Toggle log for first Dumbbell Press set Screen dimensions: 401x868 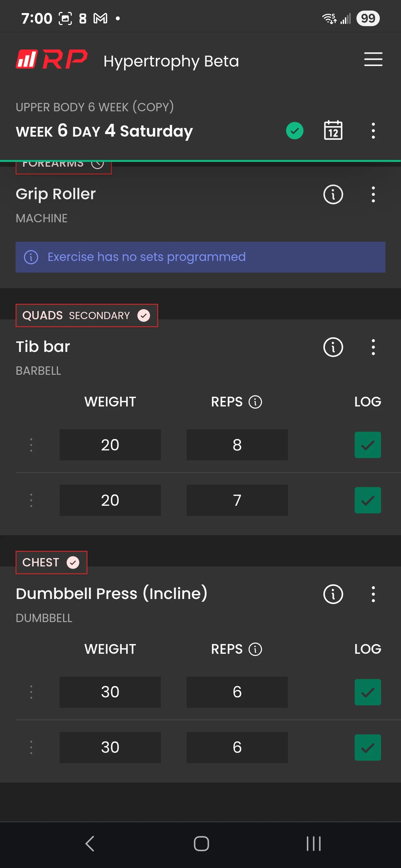click(367, 692)
